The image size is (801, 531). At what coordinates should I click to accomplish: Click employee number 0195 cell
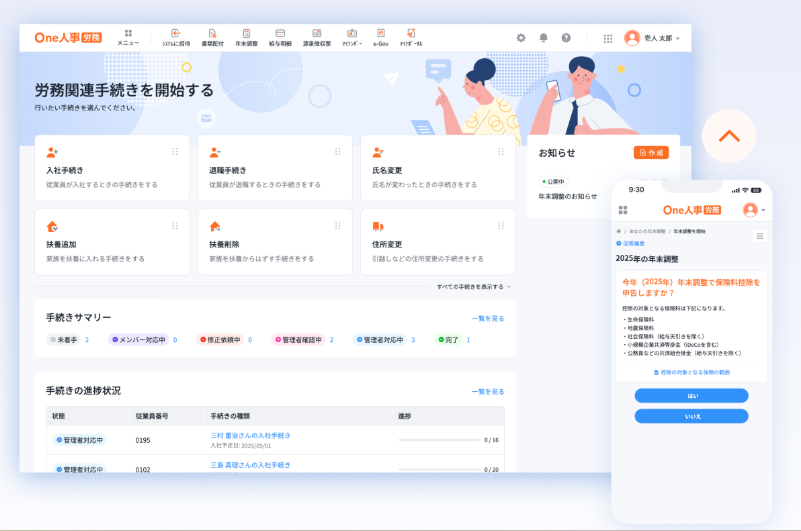point(143,440)
